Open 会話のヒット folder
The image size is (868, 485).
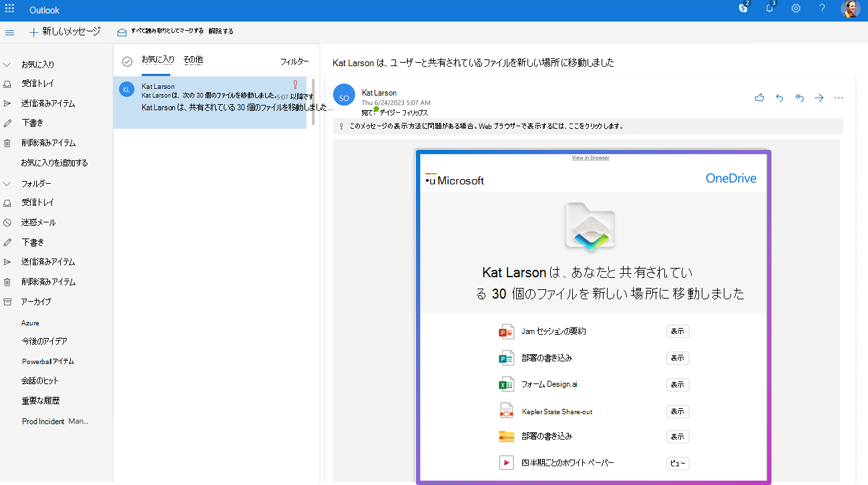pos(40,381)
